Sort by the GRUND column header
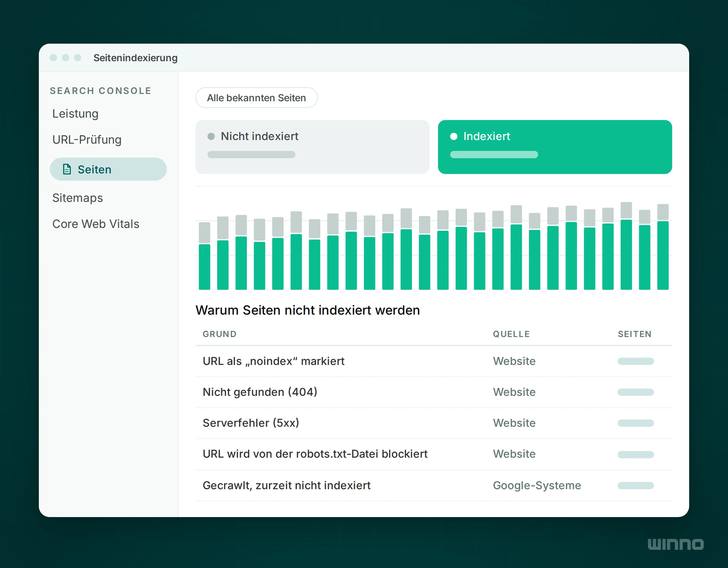Image resolution: width=728 pixels, height=568 pixels. point(220,334)
